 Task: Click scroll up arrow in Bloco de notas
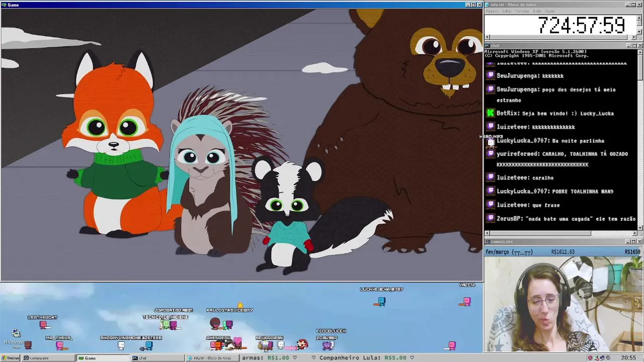pos(639,17)
